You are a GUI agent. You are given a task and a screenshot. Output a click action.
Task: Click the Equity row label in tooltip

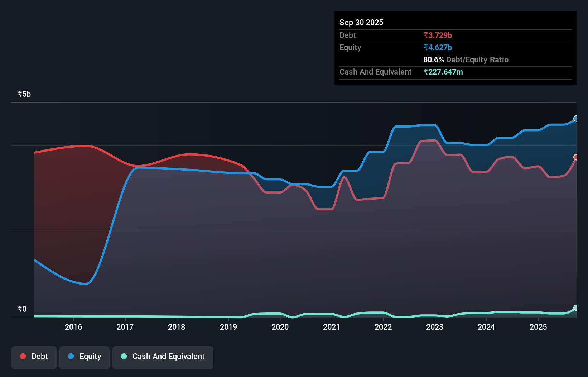coord(350,47)
